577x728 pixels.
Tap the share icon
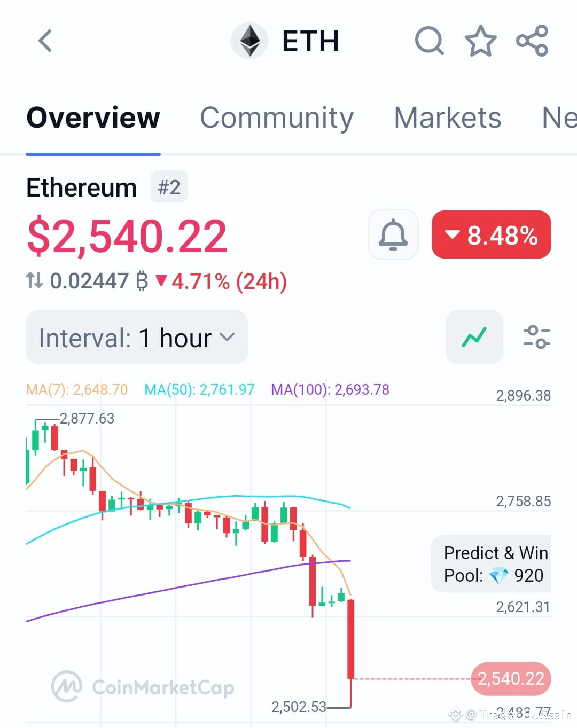point(532,41)
